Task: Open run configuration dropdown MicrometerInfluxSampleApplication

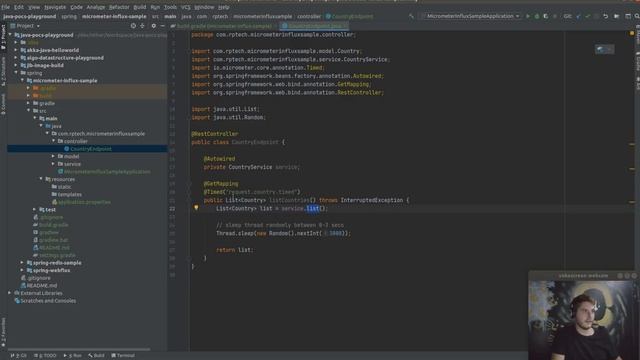Action: click(x=472, y=16)
